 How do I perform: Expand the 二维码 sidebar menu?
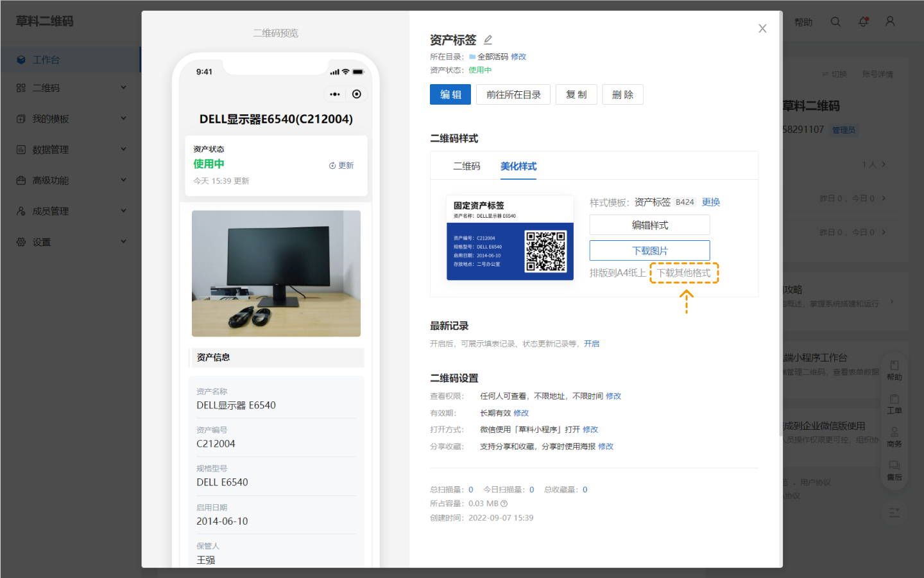coord(71,88)
